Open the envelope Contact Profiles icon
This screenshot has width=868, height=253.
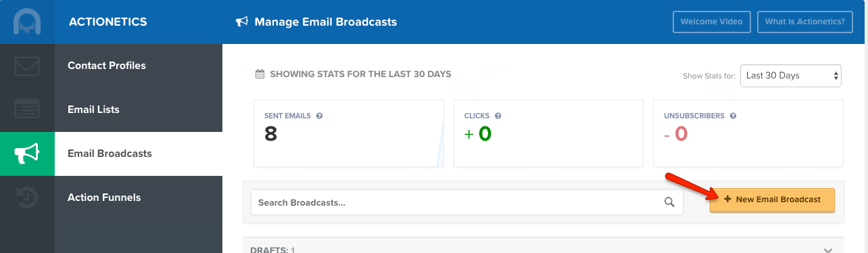tap(27, 66)
